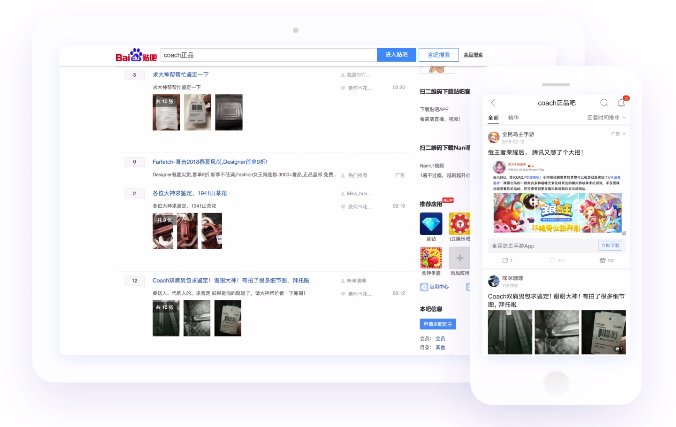Tap the 全民岛主 game avatar in phone
The width and height of the screenshot is (676, 427).
coord(494,137)
